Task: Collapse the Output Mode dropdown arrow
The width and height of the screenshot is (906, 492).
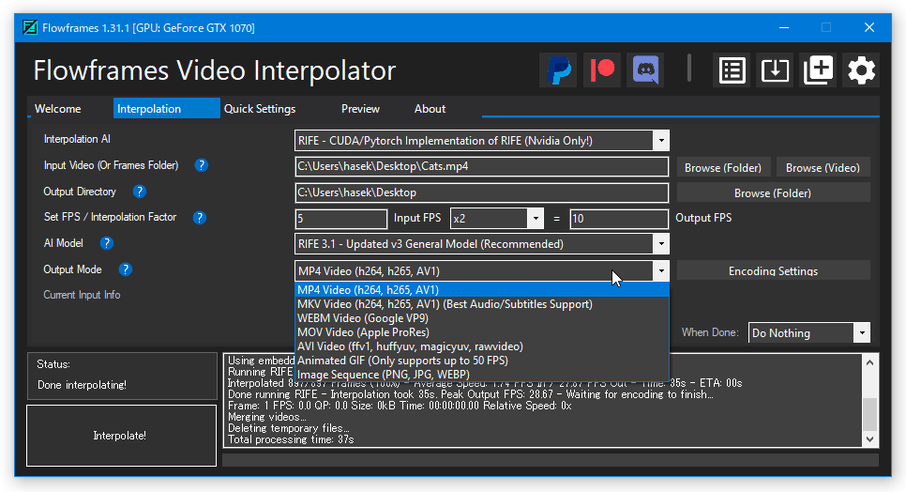Action: [x=661, y=271]
